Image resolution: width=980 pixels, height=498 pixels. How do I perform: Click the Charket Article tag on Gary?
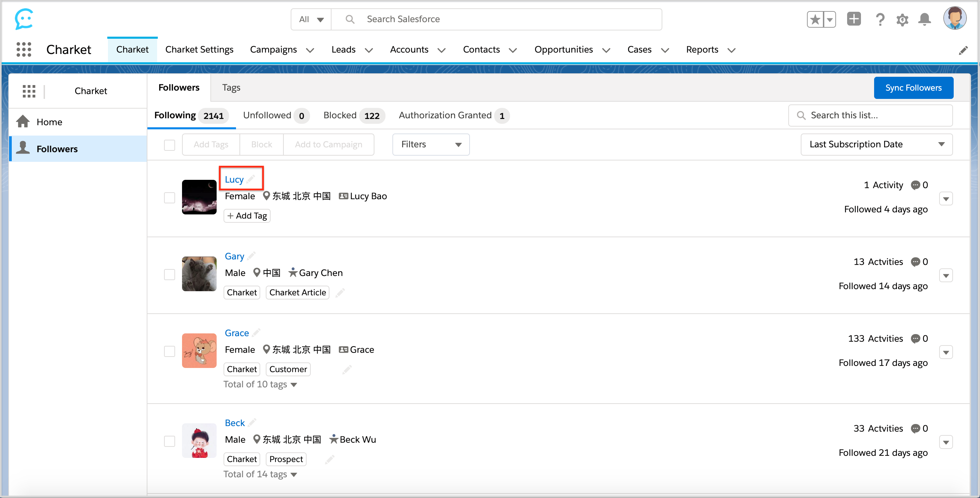click(298, 293)
